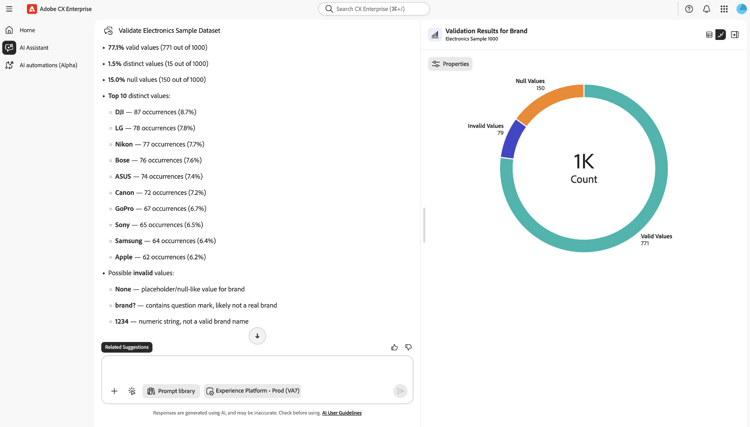Click the 15.0% null values line

pos(157,80)
